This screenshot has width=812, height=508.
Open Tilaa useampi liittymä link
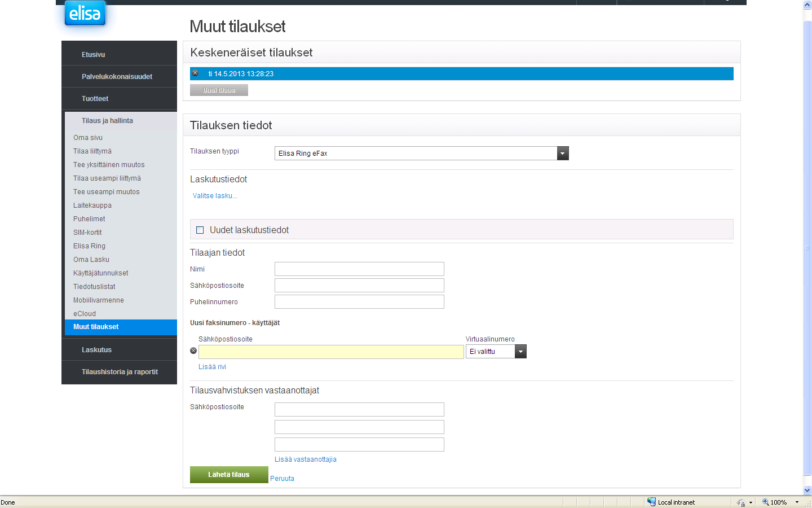coord(107,178)
